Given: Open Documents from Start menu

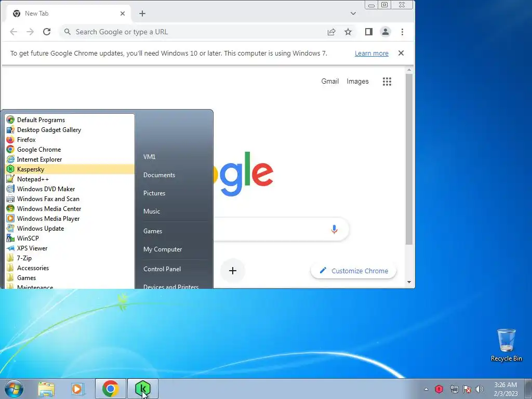Looking at the screenshot, I should click(159, 175).
